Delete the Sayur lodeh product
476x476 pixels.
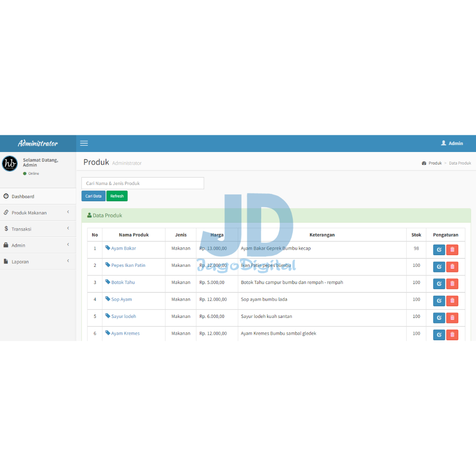[x=452, y=318]
